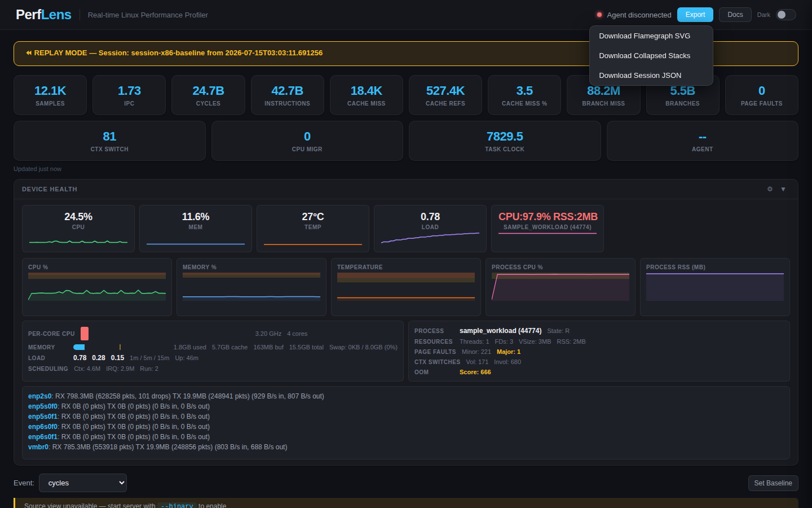Click the enp6s0f0 interface name
The height and width of the screenshot is (508, 812).
coord(43,427)
